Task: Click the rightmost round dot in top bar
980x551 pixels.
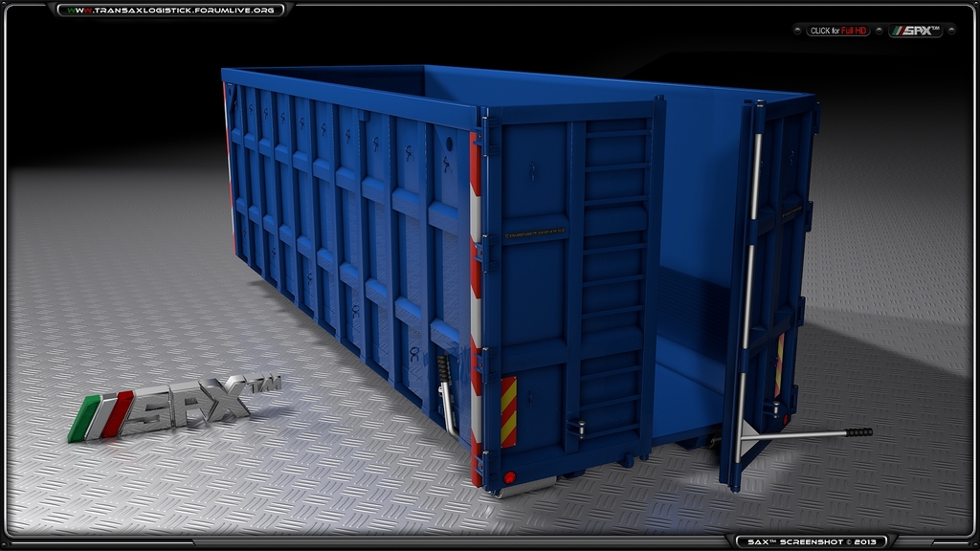Action: click(952, 30)
